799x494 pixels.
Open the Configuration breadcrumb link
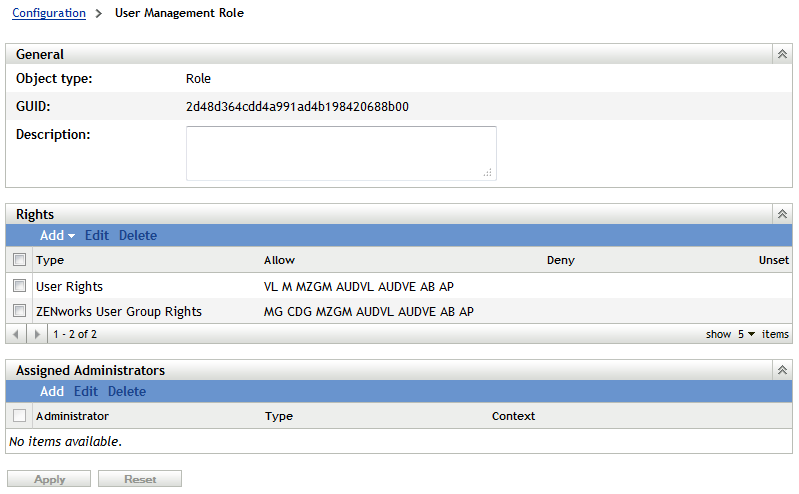[48, 13]
